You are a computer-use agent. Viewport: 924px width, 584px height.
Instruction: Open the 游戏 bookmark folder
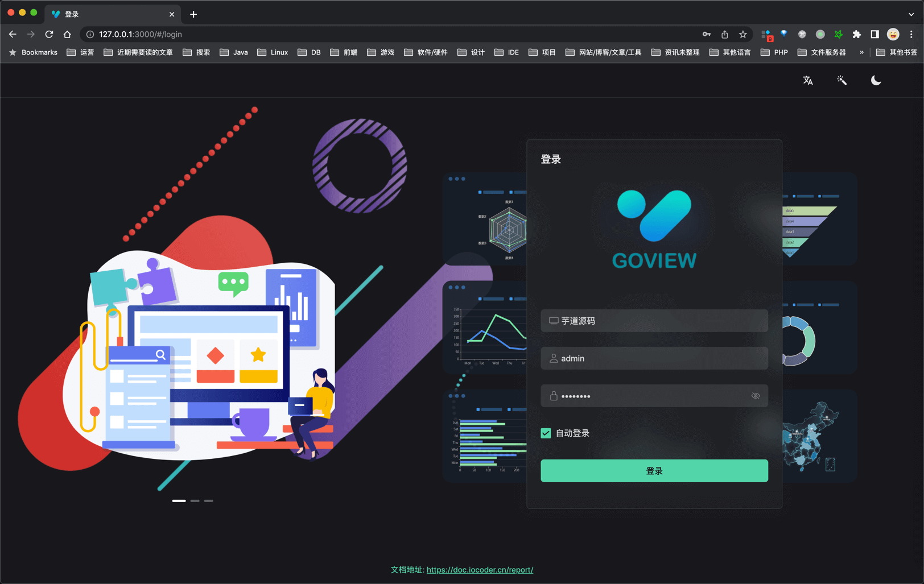[x=381, y=52]
